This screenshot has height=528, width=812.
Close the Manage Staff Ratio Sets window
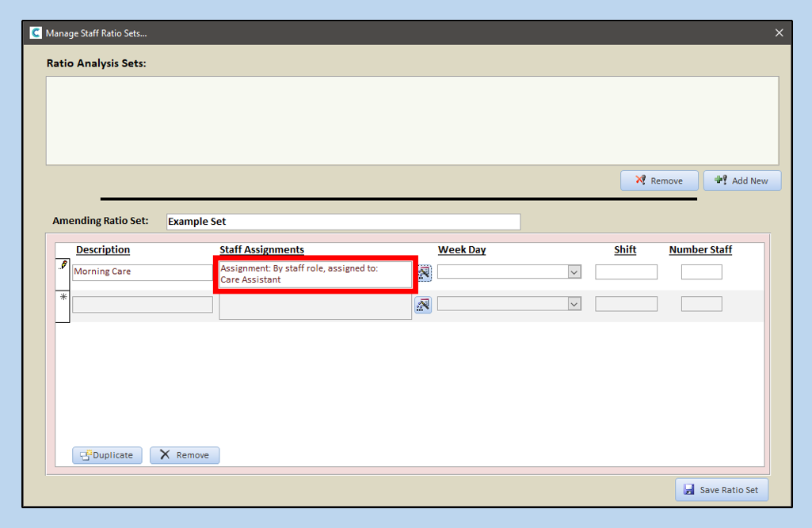779,33
